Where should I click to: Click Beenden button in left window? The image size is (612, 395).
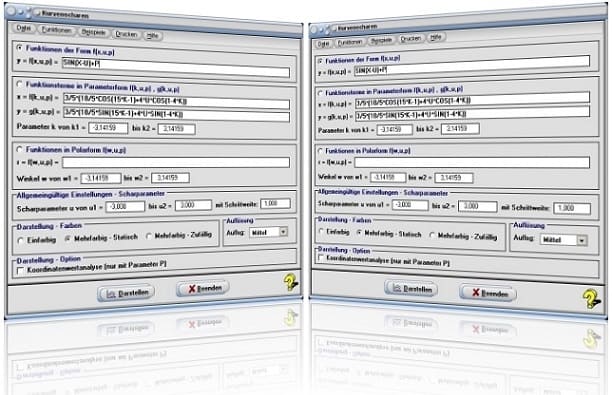coord(203,288)
